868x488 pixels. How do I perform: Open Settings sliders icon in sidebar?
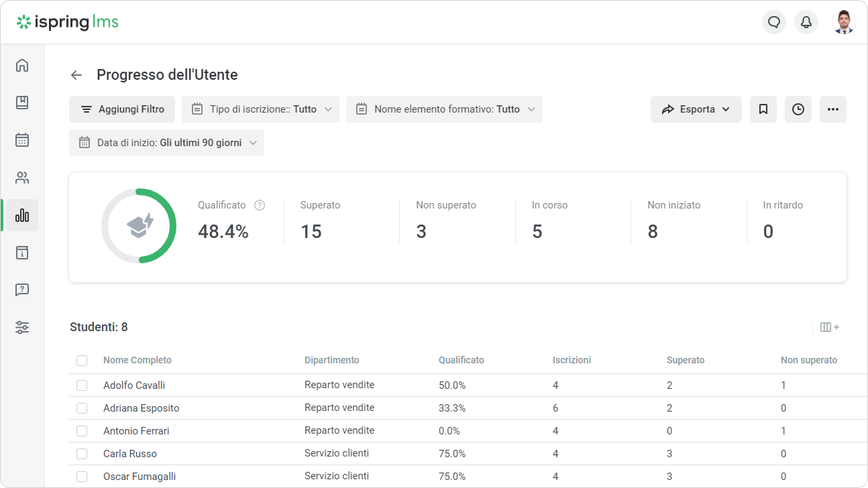22,327
